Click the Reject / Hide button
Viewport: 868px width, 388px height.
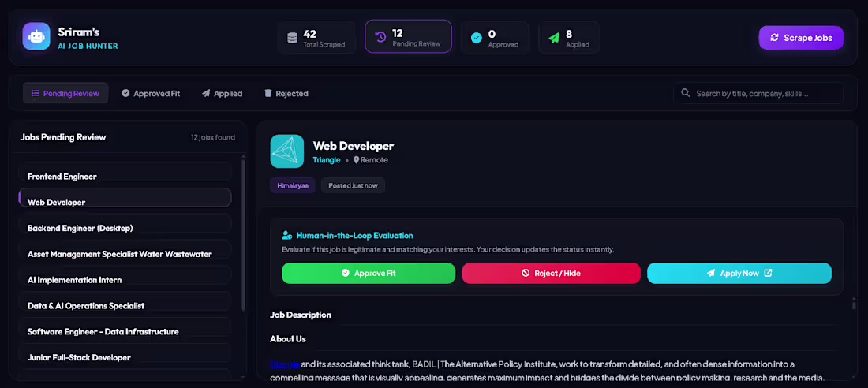551,273
